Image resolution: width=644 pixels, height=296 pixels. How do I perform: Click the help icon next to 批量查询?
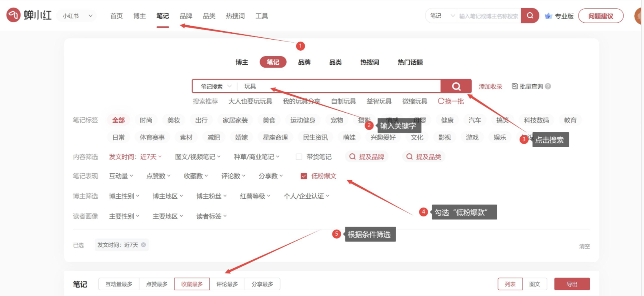pos(548,86)
